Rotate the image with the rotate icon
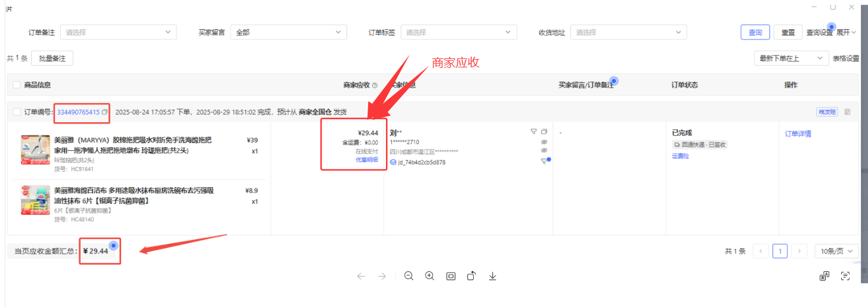This screenshot has width=868, height=307. tap(471, 276)
